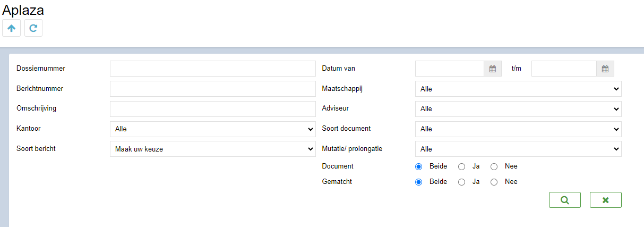This screenshot has height=227, width=644.
Task: Open the Adviseur dropdown
Action: tap(518, 109)
